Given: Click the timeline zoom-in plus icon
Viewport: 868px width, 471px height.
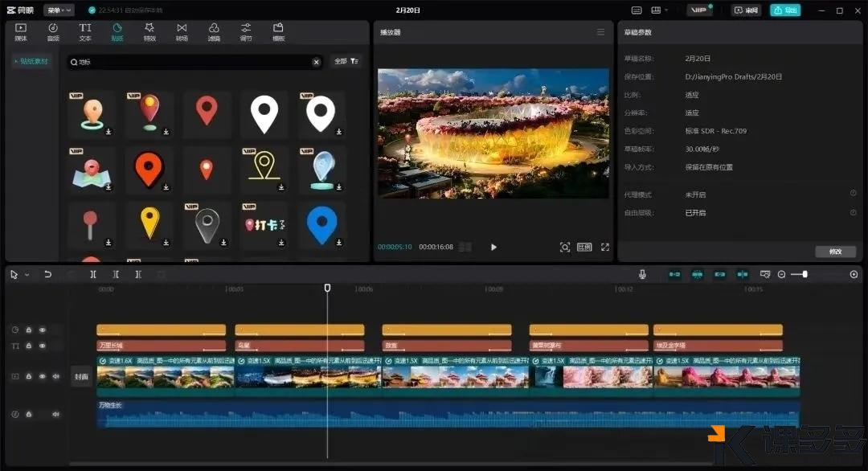Looking at the screenshot, I should tap(854, 275).
